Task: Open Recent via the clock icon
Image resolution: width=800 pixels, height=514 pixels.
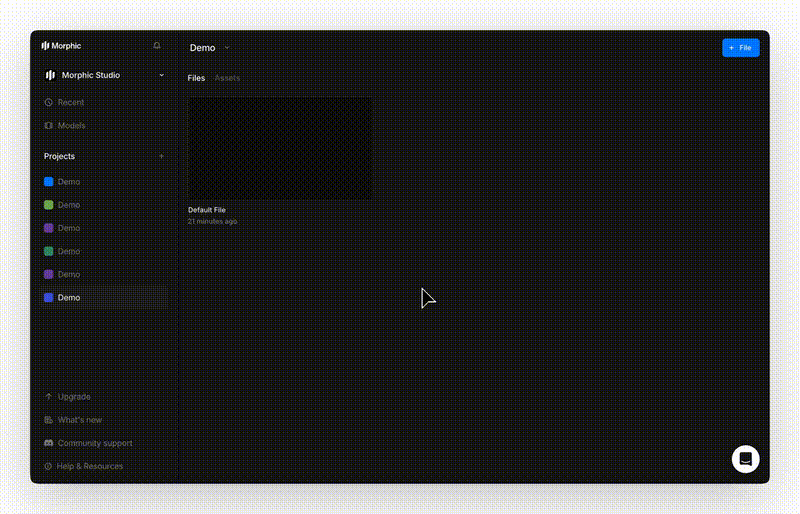Action: (x=49, y=102)
